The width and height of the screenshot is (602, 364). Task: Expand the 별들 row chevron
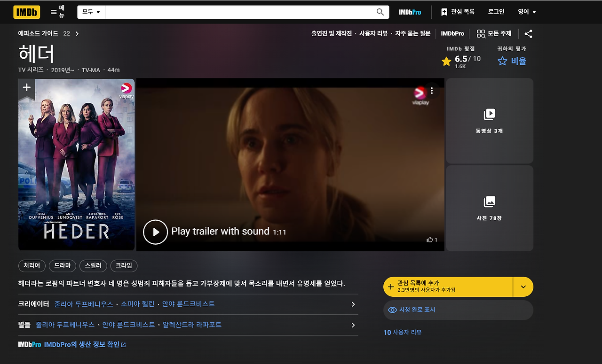[x=353, y=325]
